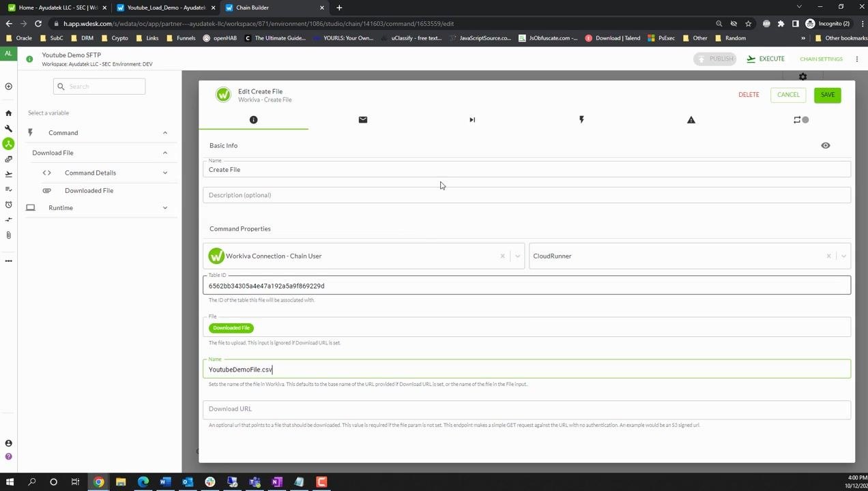This screenshot has width=868, height=491.
Task: Reload the page
Action: [38, 23]
